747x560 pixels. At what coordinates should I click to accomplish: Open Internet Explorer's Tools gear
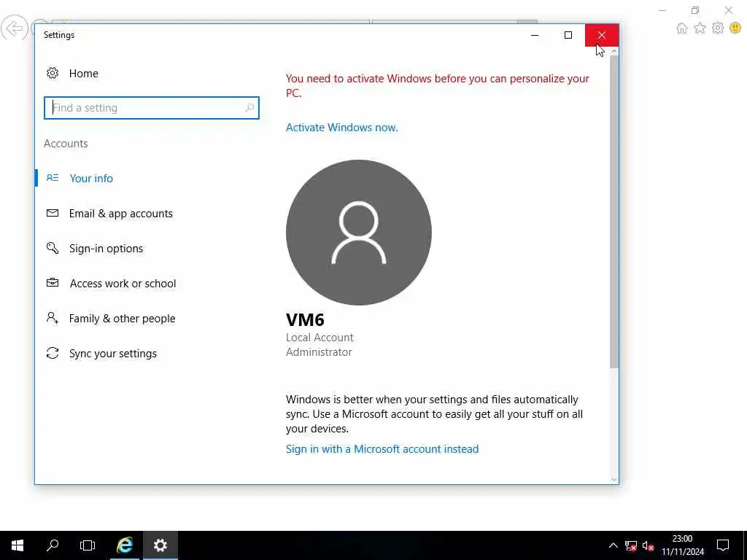[718, 28]
